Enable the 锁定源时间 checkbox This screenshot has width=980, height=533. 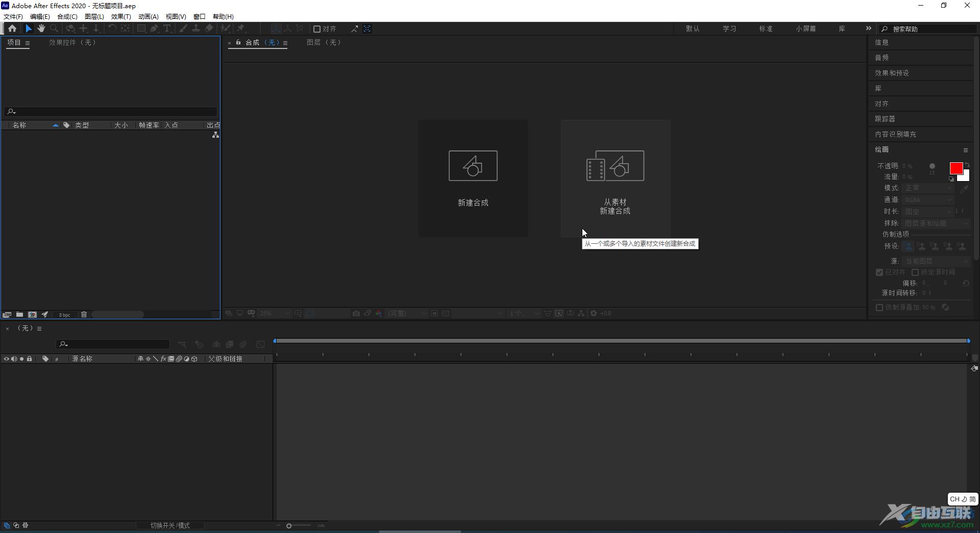(x=915, y=272)
